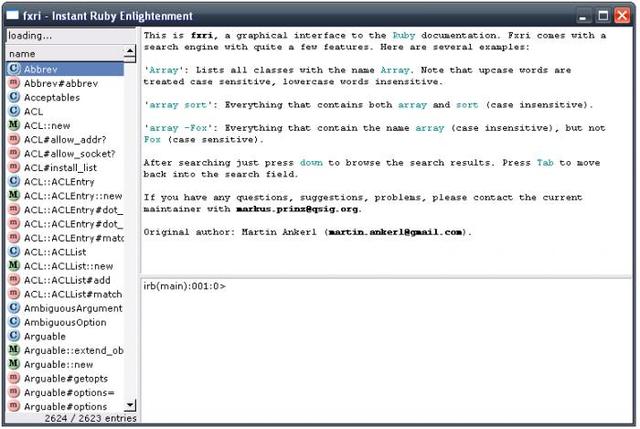This screenshot has height=429, width=640.
Task: Click the list scrollbar up arrow
Action: [x=130, y=51]
